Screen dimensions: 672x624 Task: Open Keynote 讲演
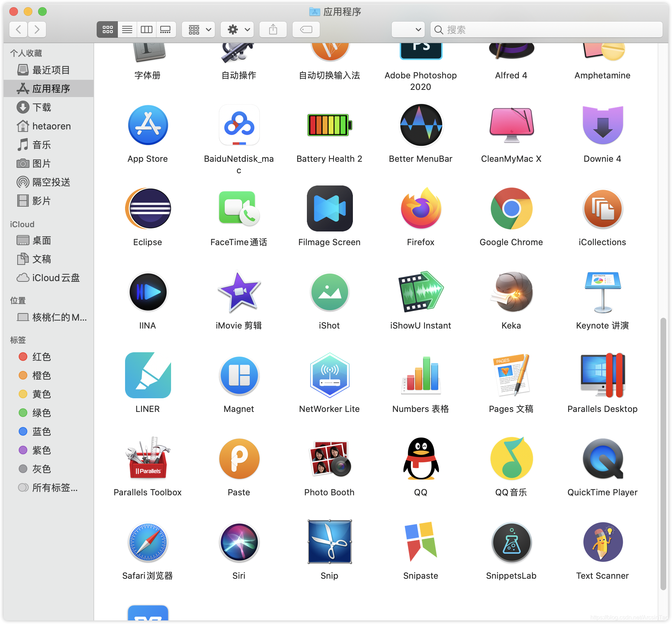click(x=603, y=292)
